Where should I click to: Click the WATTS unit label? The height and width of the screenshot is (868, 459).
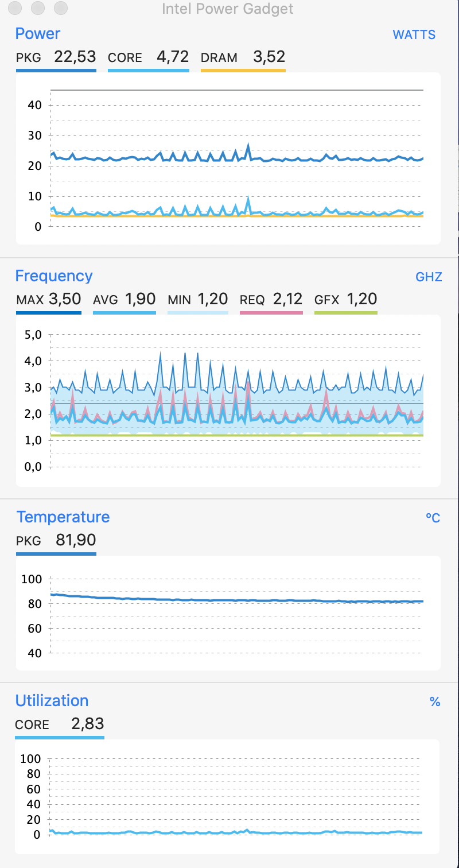pos(414,34)
